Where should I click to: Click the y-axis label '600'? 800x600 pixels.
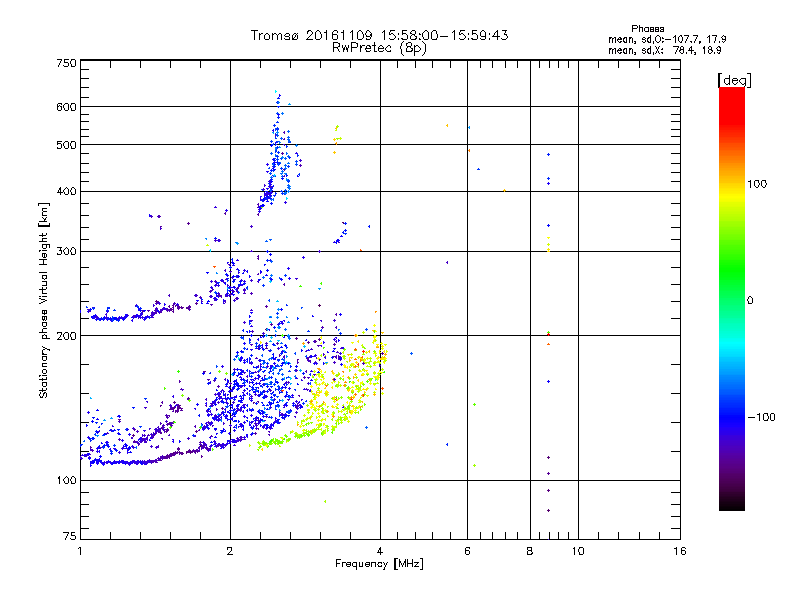[66, 107]
